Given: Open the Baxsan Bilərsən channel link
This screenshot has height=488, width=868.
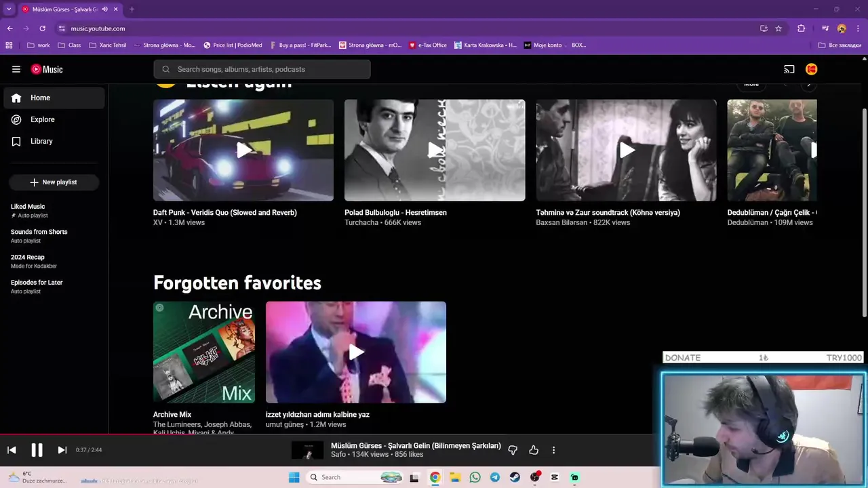Looking at the screenshot, I should [x=563, y=222].
